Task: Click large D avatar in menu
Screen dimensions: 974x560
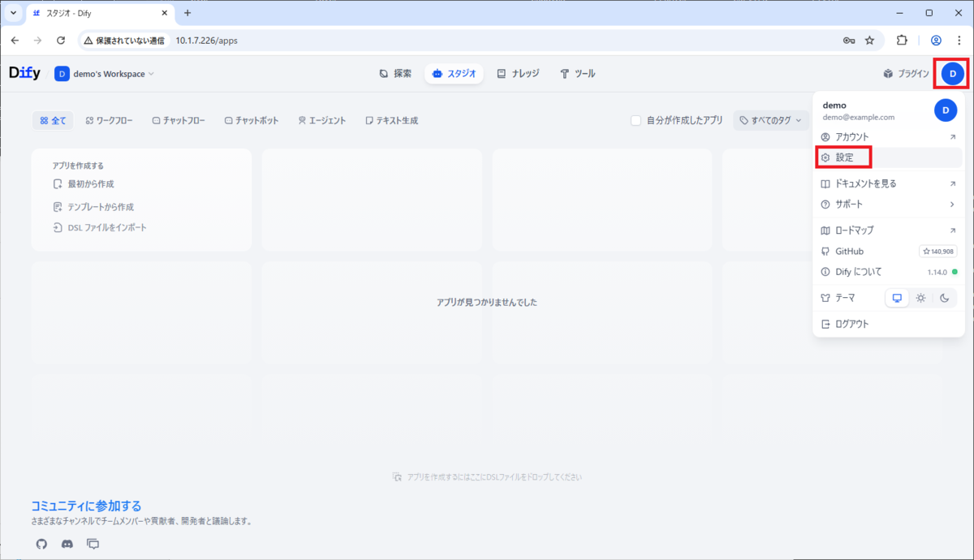Action: [946, 110]
